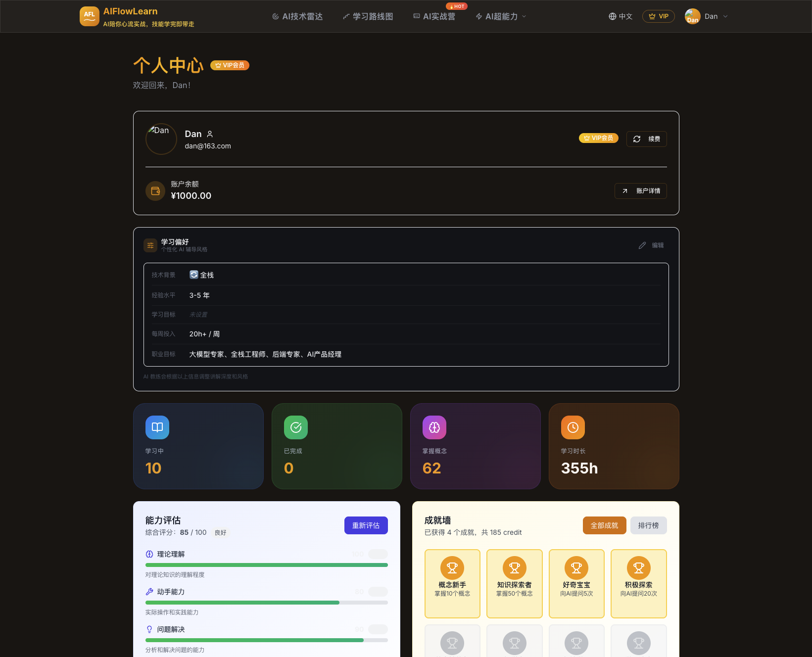This screenshot has width=812, height=657.
Task: Click the wallet icon beside 账户余额
Action: (x=155, y=191)
